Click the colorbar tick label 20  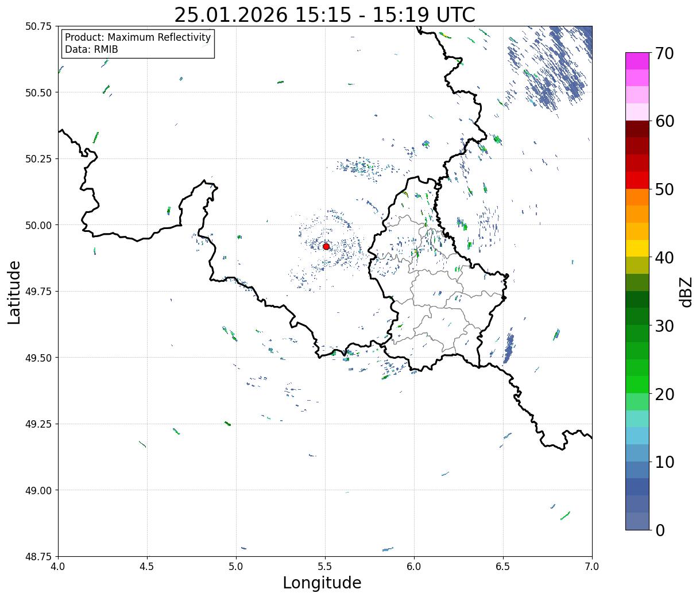(664, 394)
